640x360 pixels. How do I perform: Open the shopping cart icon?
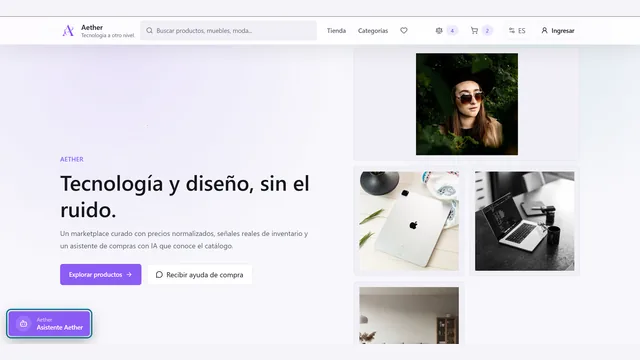(474, 31)
